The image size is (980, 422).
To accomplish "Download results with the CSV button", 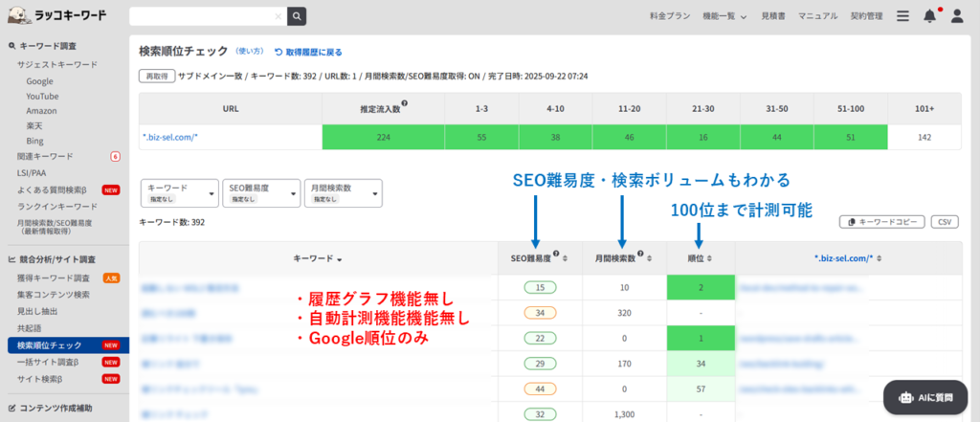I will pos(945,222).
